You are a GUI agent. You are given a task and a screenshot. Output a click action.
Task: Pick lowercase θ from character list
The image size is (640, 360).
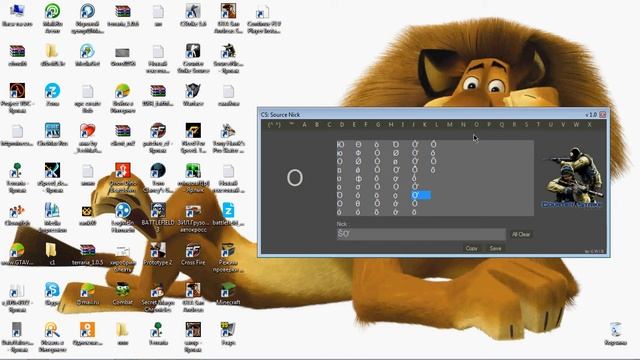point(358,204)
